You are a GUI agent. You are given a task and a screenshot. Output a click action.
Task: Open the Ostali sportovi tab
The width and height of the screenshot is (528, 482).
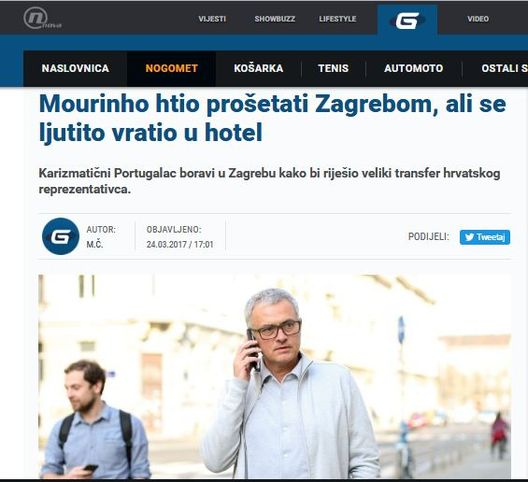504,68
